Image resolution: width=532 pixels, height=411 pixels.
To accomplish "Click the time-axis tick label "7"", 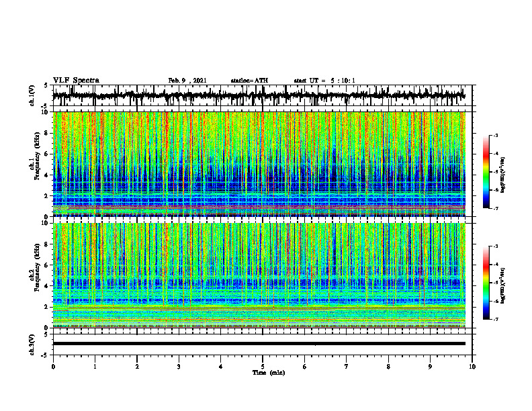I will (x=347, y=367).
